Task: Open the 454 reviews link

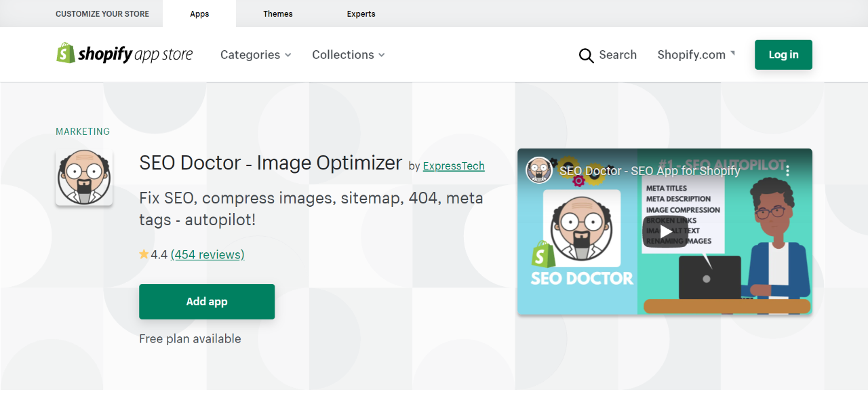Action: tap(208, 254)
